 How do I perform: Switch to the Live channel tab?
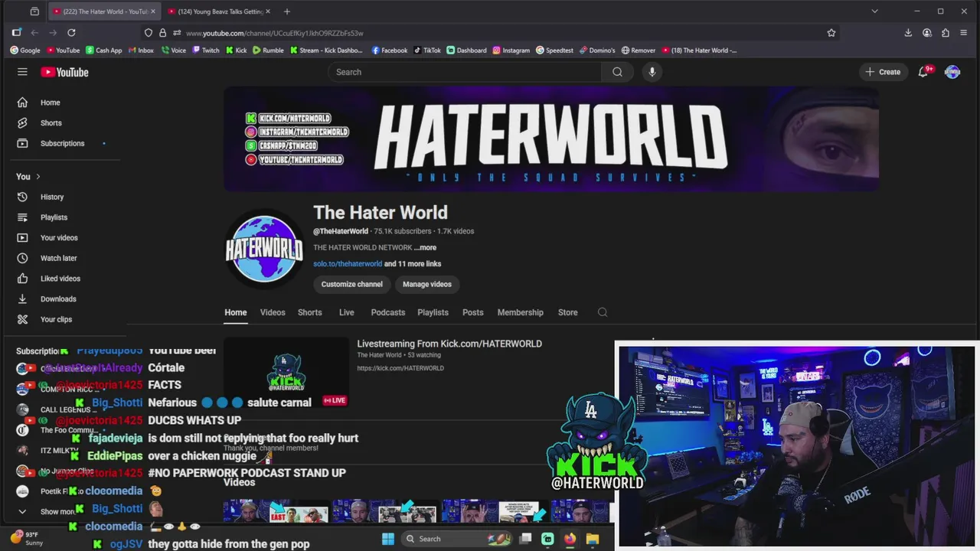(x=347, y=312)
